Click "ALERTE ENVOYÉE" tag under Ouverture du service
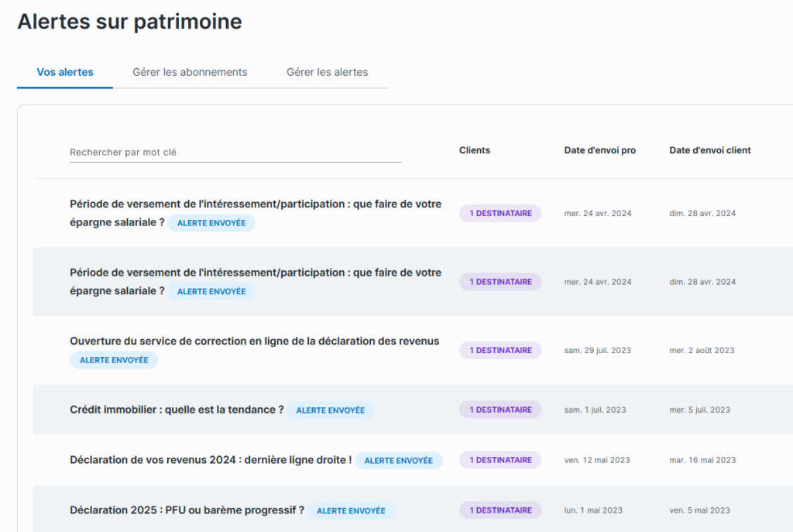 [x=114, y=360]
